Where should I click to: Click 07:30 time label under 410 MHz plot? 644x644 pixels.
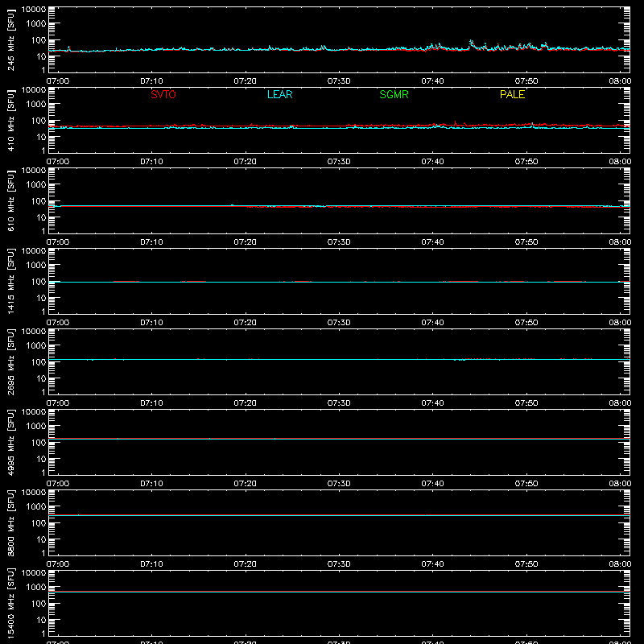[339, 162]
